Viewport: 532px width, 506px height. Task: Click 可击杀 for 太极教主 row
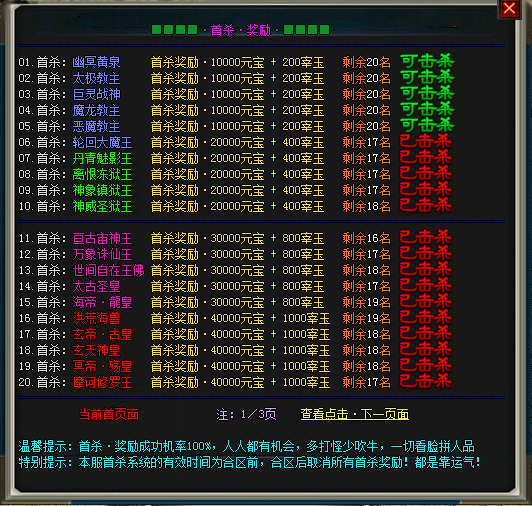tap(427, 78)
